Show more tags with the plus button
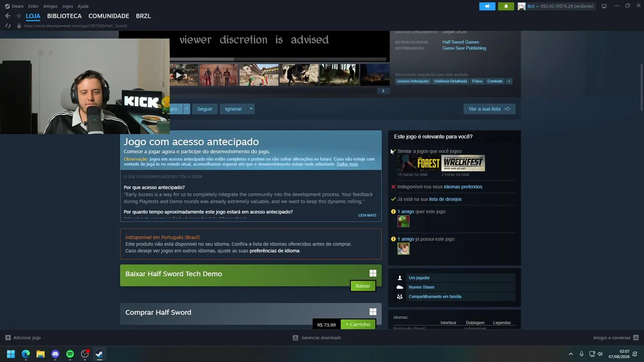644x362 pixels. (x=509, y=81)
